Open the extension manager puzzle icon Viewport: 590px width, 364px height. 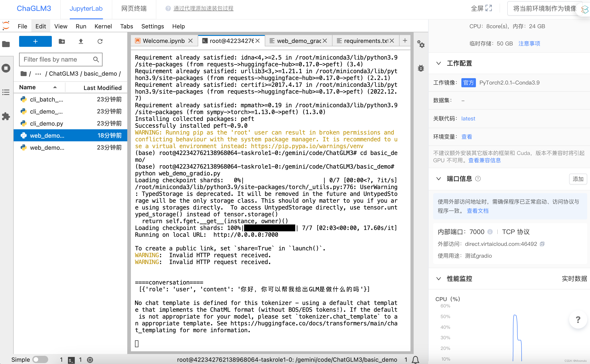6,116
